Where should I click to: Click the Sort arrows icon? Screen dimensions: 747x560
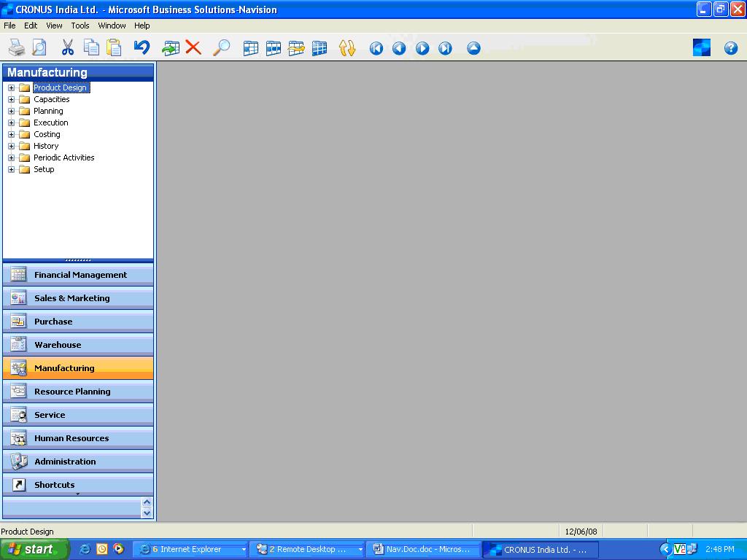[347, 48]
